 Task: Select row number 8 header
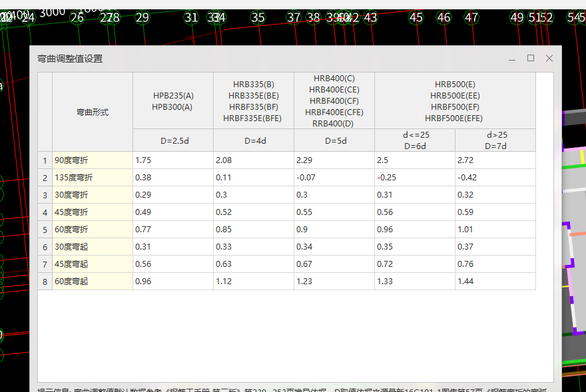(x=45, y=282)
